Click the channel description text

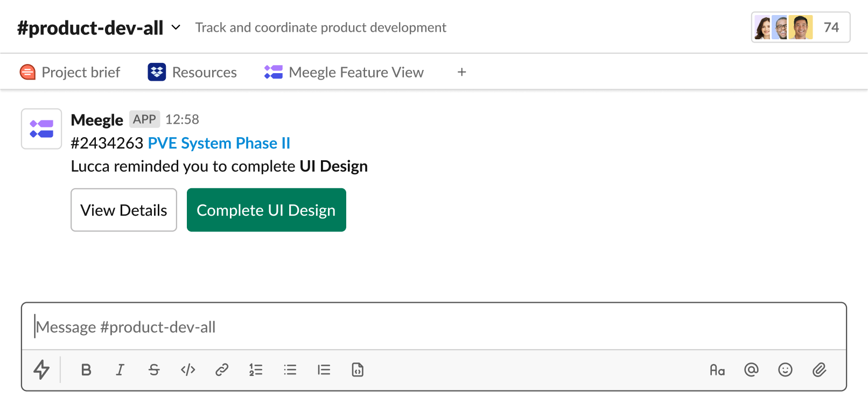click(321, 27)
